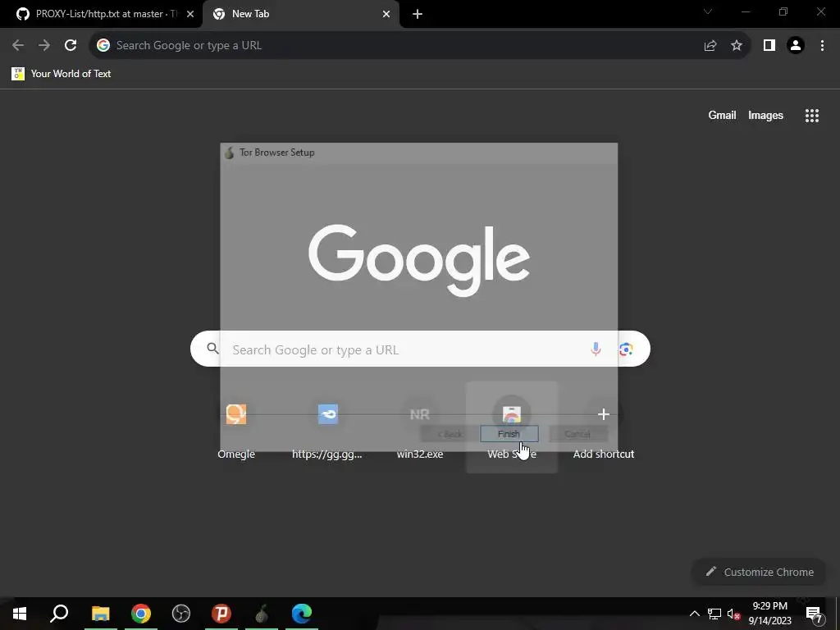840x630 pixels.
Task: Click Finish in Tor Browser Setup
Action: pos(509,434)
